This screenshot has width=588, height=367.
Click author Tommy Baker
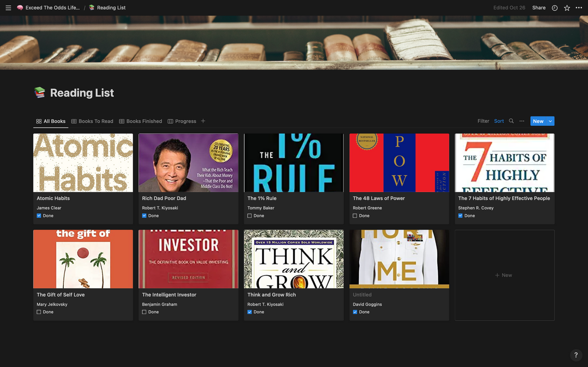point(261,208)
